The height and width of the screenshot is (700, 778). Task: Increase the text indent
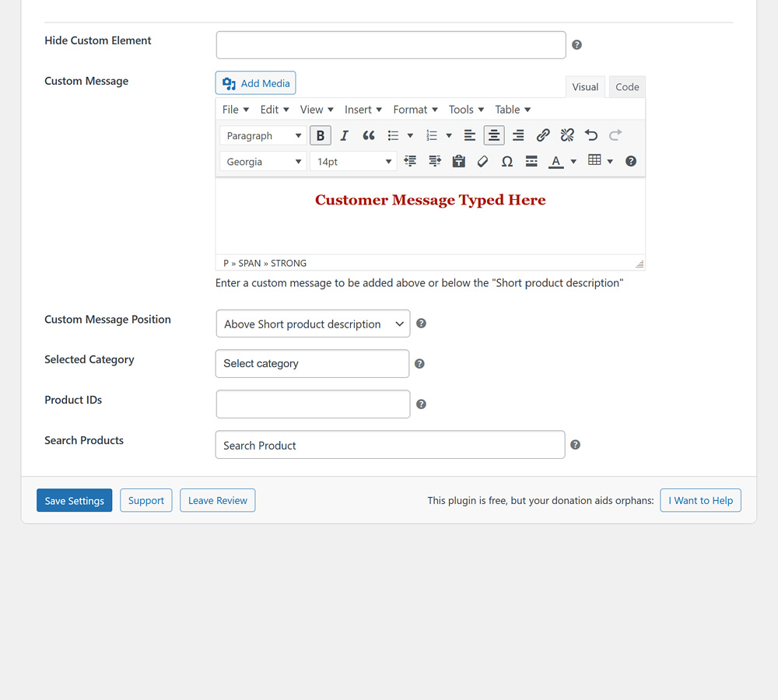point(434,161)
